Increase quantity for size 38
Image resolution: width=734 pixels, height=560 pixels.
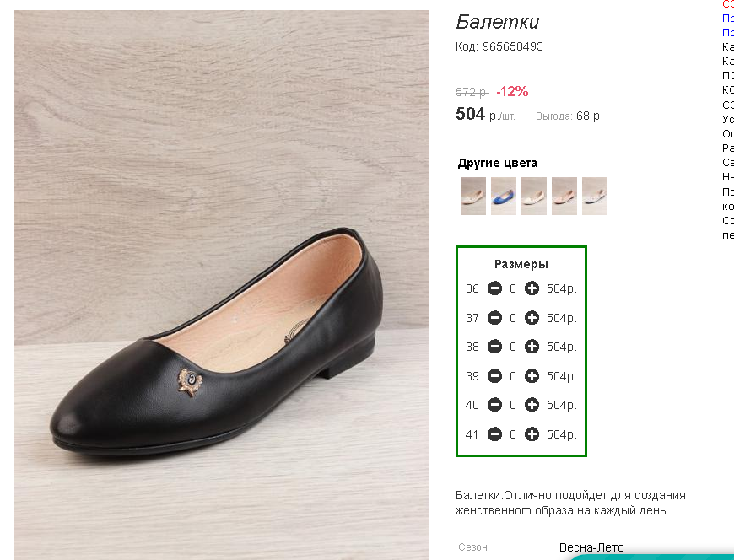click(532, 347)
